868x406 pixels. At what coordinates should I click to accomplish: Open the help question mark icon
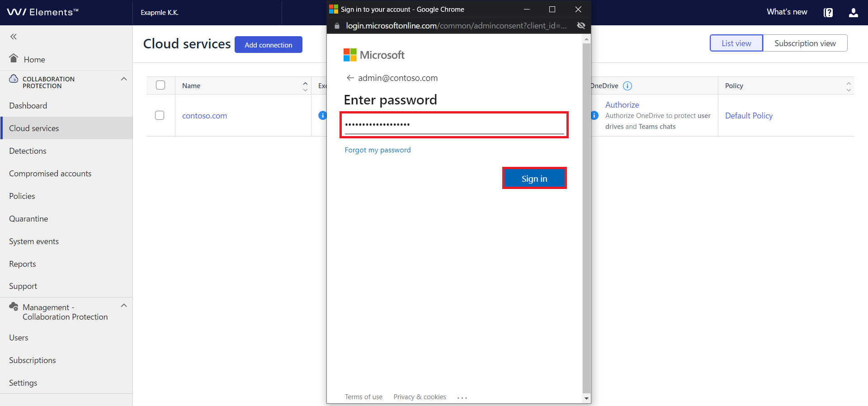828,13
